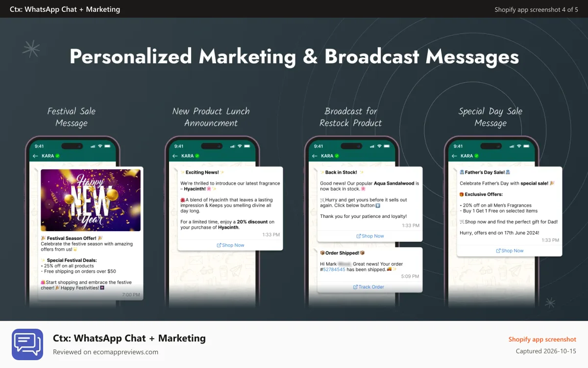Click the 'Back in Stock!' message heading
Viewport: 588px width, 368px height.
pos(342,172)
